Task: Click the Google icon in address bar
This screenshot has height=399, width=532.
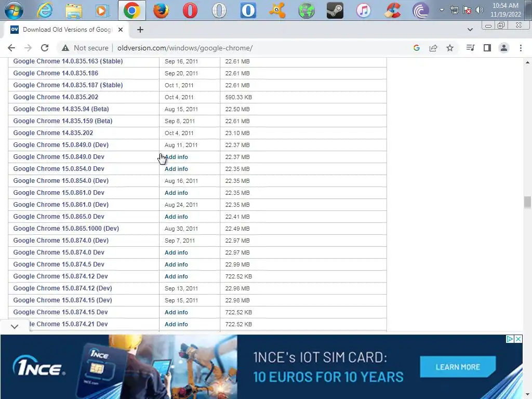Action: point(417,48)
